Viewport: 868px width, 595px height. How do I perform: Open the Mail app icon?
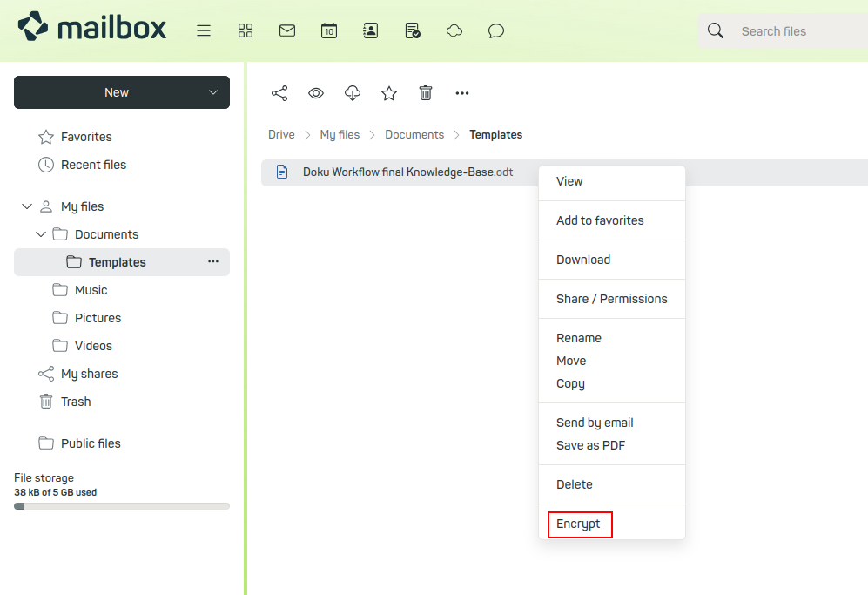pos(287,30)
